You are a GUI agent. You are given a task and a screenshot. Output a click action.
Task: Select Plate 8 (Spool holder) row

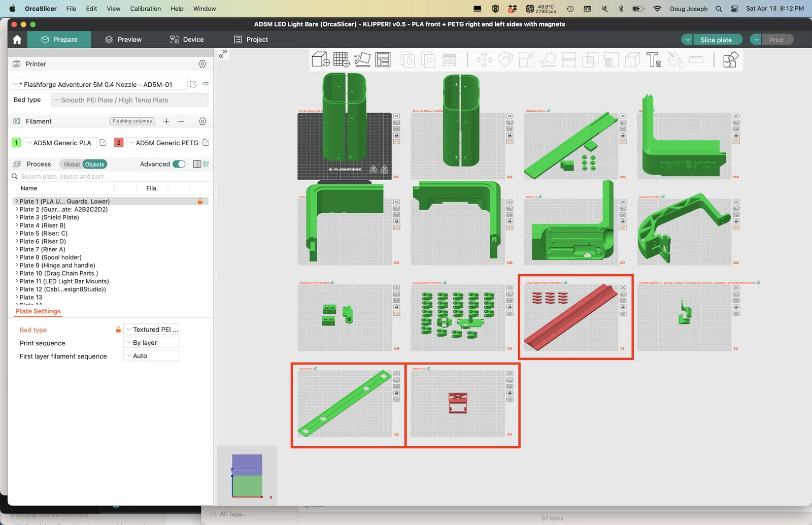pos(111,257)
